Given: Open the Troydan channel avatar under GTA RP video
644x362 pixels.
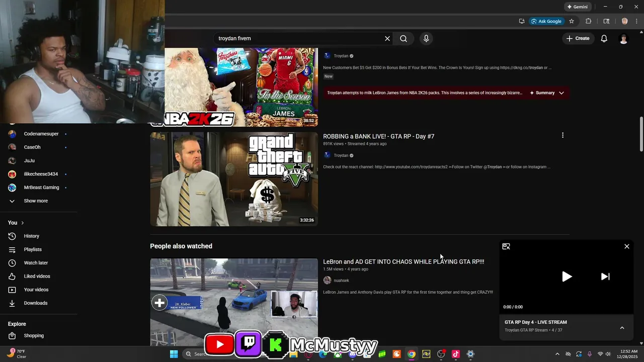Looking at the screenshot, I should click(327, 155).
